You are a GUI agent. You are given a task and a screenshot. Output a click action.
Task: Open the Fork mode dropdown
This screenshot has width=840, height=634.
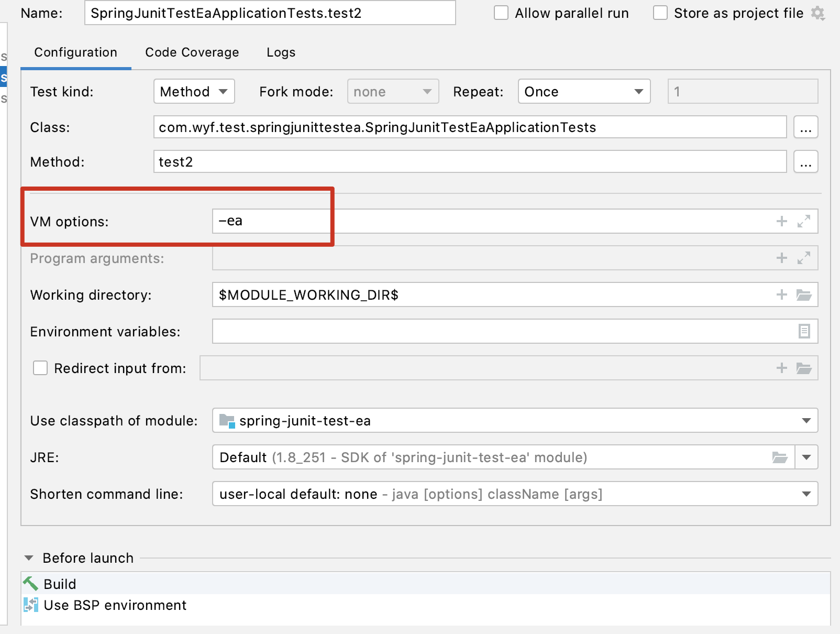coord(393,92)
